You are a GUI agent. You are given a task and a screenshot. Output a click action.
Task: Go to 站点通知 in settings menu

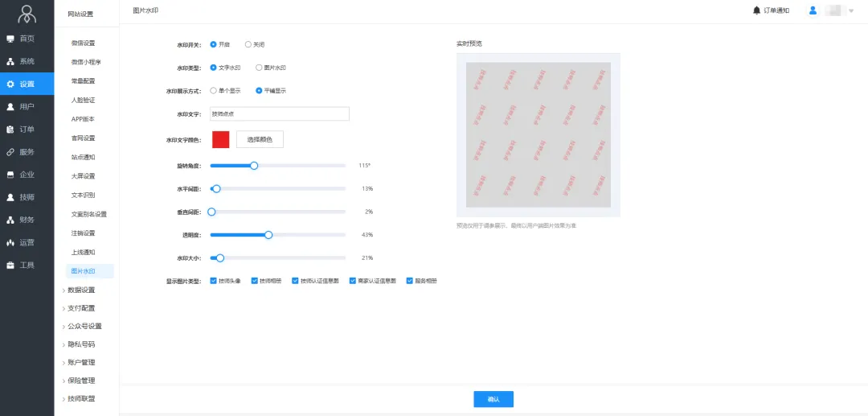[x=83, y=157]
